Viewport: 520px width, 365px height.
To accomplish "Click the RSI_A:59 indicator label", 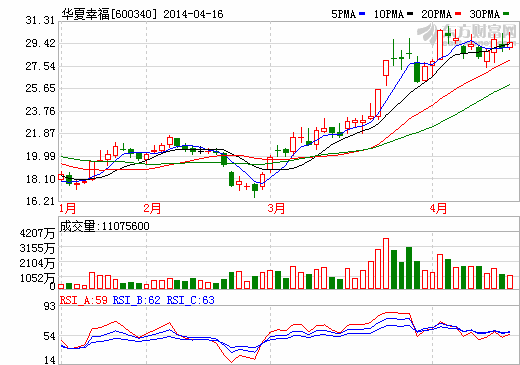I will (83, 300).
